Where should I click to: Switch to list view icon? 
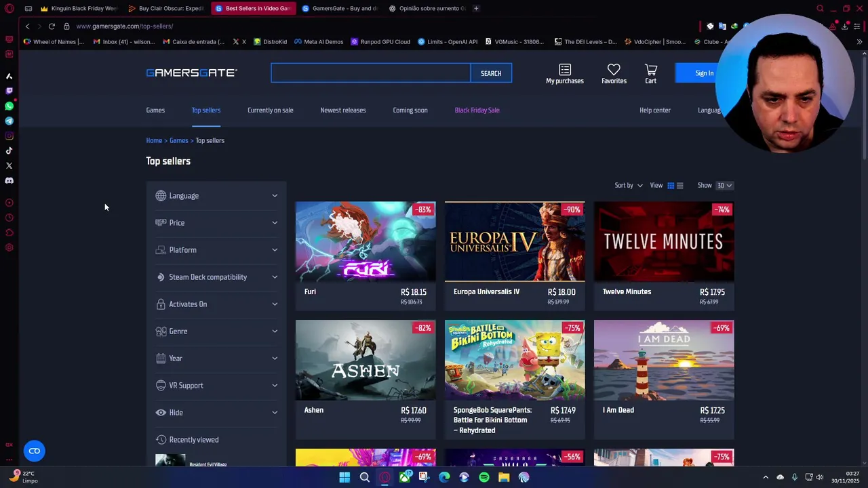[680, 186]
